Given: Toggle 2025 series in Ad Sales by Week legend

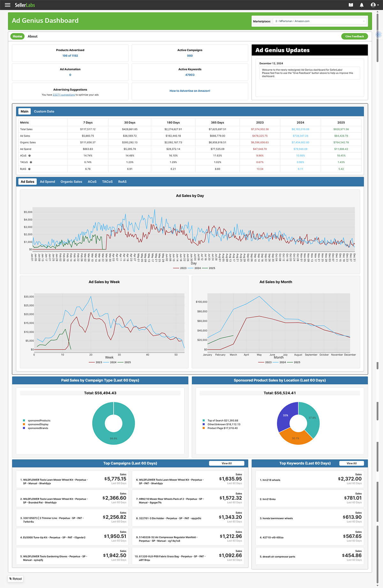Looking at the screenshot, I should pyautogui.click(x=124, y=362).
